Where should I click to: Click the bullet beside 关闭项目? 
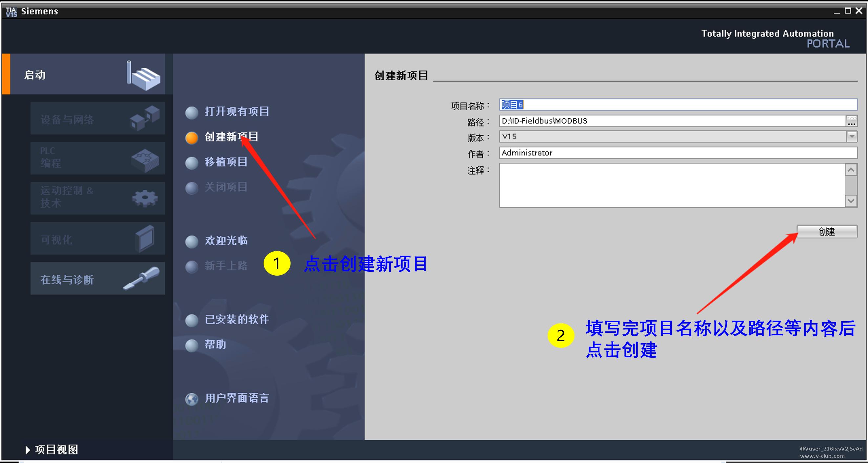point(192,188)
